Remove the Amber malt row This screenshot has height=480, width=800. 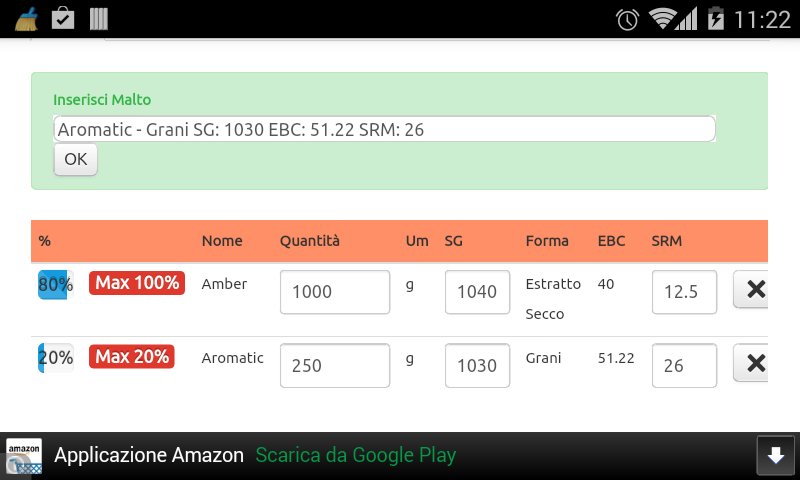point(751,289)
